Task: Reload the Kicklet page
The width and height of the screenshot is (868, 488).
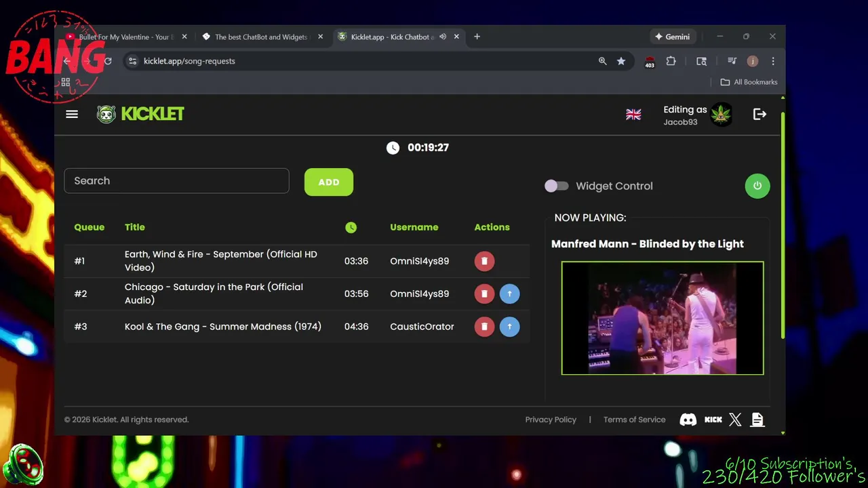Action: coord(107,61)
